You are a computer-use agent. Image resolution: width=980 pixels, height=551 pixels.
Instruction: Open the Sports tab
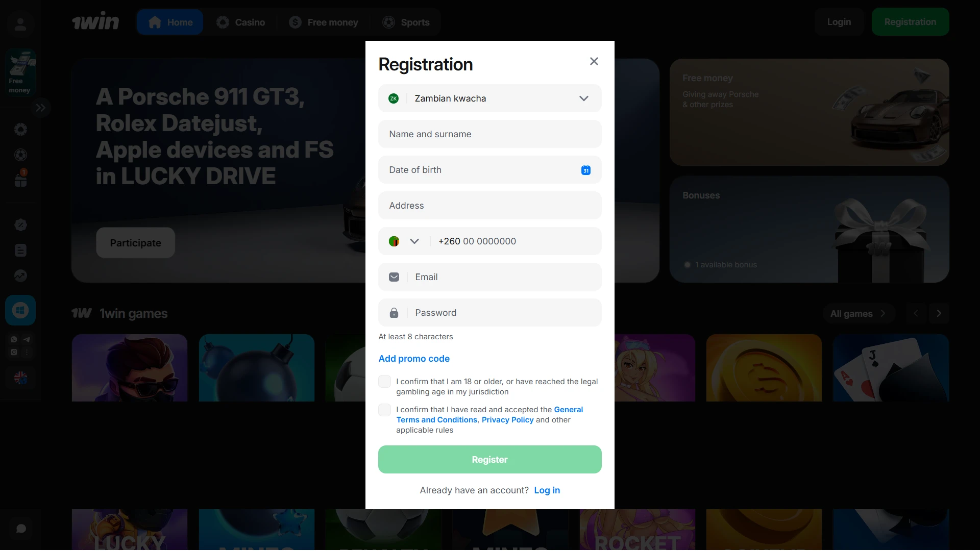[x=406, y=22]
